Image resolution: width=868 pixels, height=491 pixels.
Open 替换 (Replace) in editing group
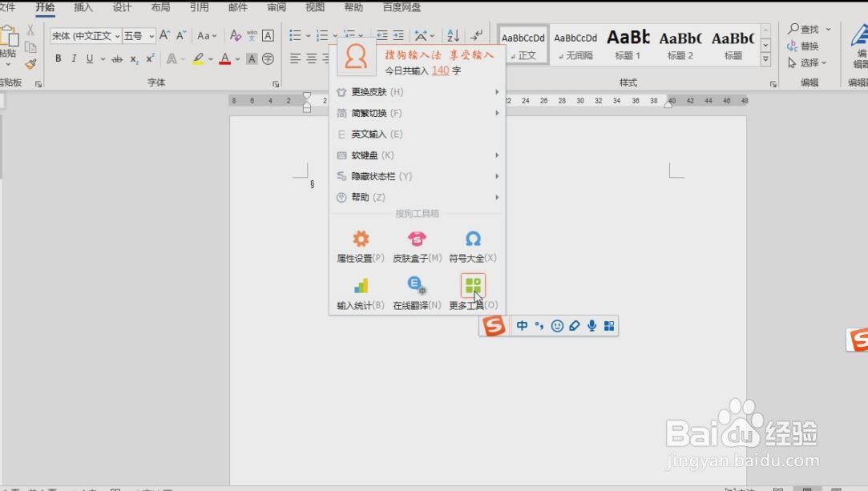[802, 46]
